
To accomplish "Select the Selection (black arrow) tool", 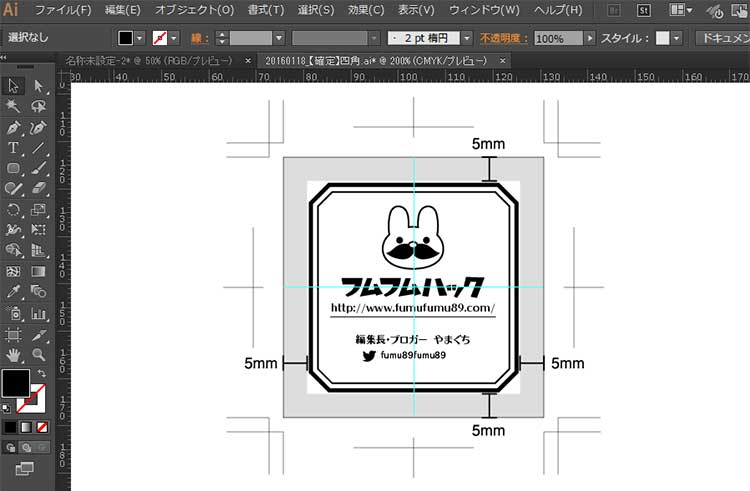I will pyautogui.click(x=14, y=87).
